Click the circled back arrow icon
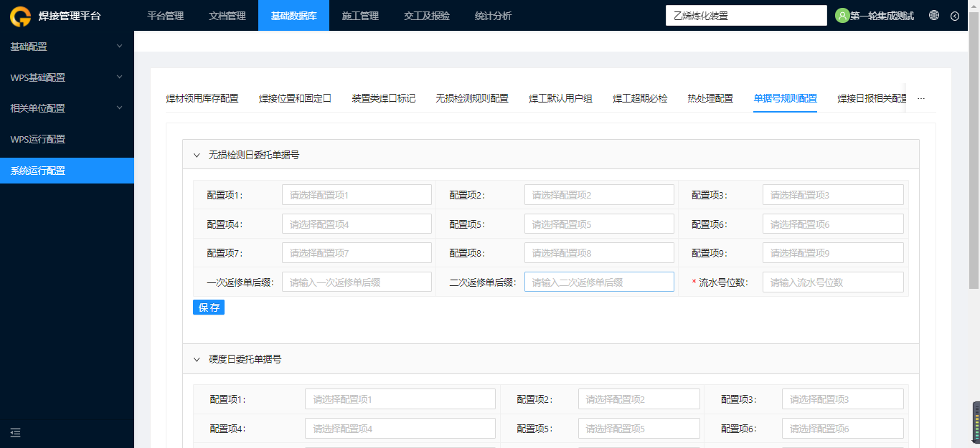This screenshot has height=448, width=980. click(955, 16)
